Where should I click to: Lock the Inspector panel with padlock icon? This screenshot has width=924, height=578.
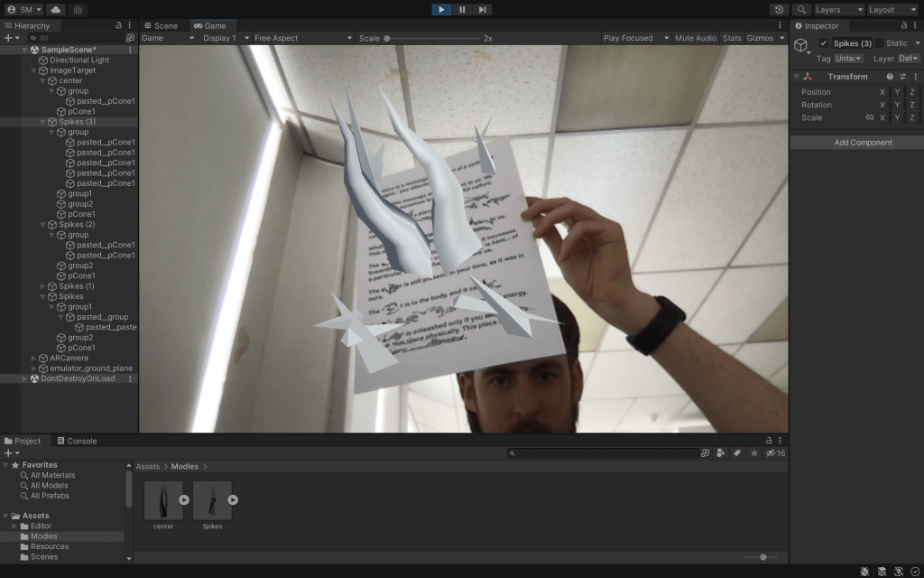pyautogui.click(x=903, y=25)
